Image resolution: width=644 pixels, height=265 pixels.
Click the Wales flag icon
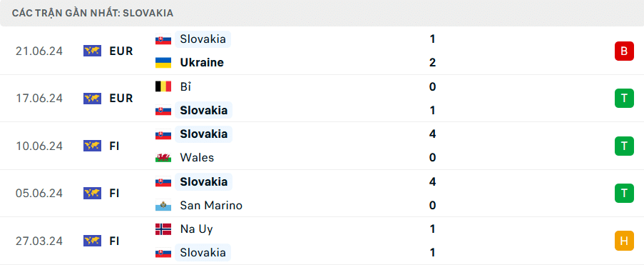[163, 158]
